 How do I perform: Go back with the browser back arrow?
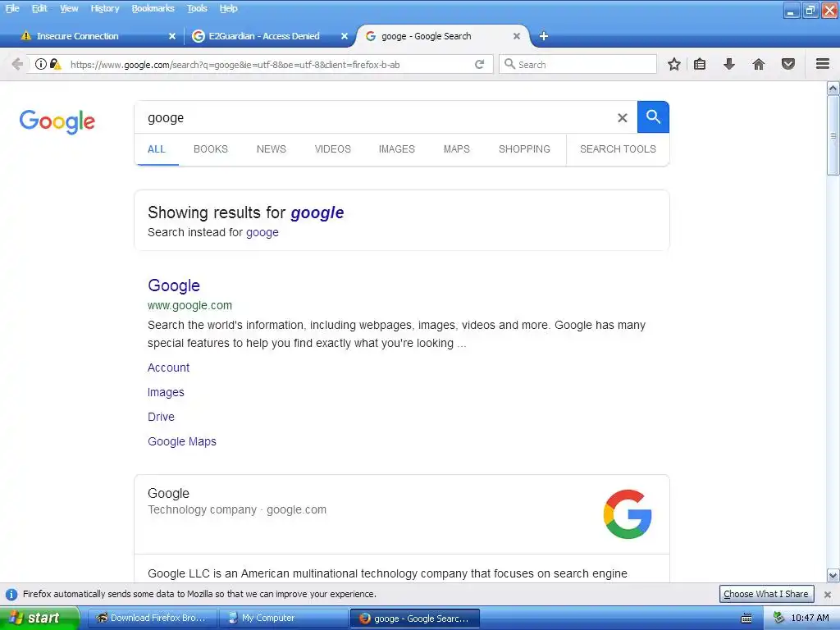point(17,64)
